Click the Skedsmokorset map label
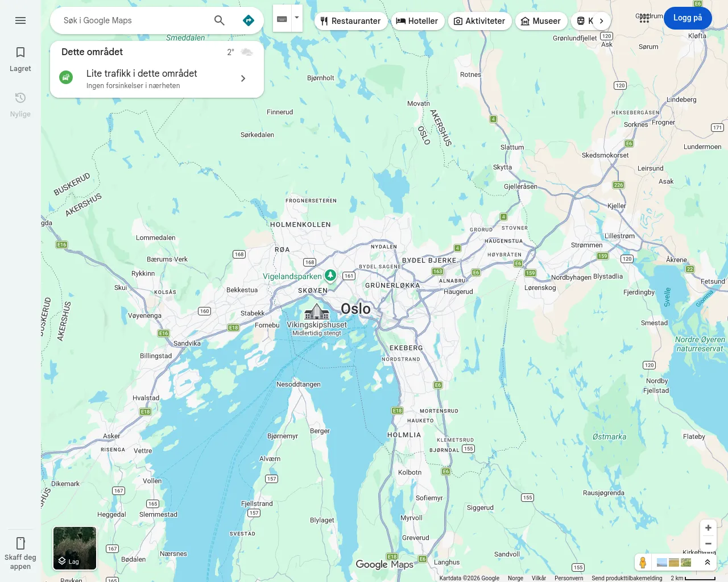Screen dimensions: 728x582 pyautogui.click(x=605, y=155)
